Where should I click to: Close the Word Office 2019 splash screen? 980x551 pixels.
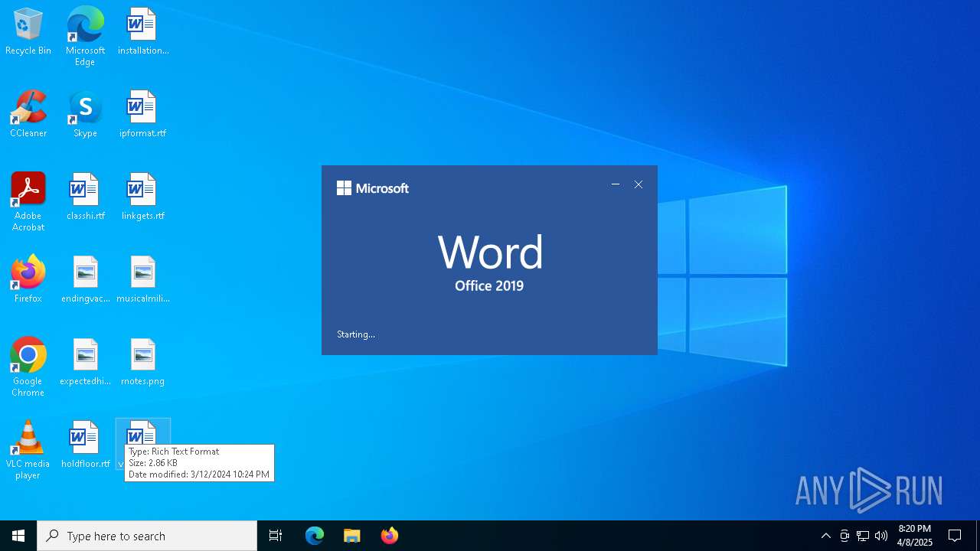click(639, 184)
